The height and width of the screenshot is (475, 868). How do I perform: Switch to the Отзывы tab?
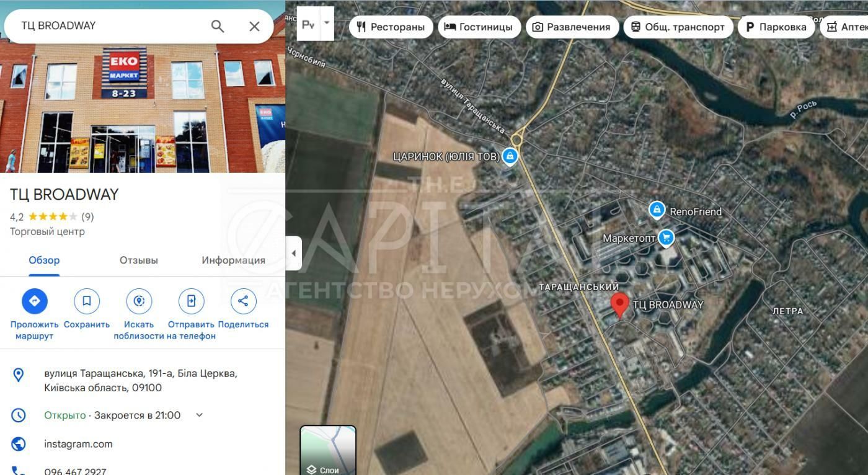point(139,260)
